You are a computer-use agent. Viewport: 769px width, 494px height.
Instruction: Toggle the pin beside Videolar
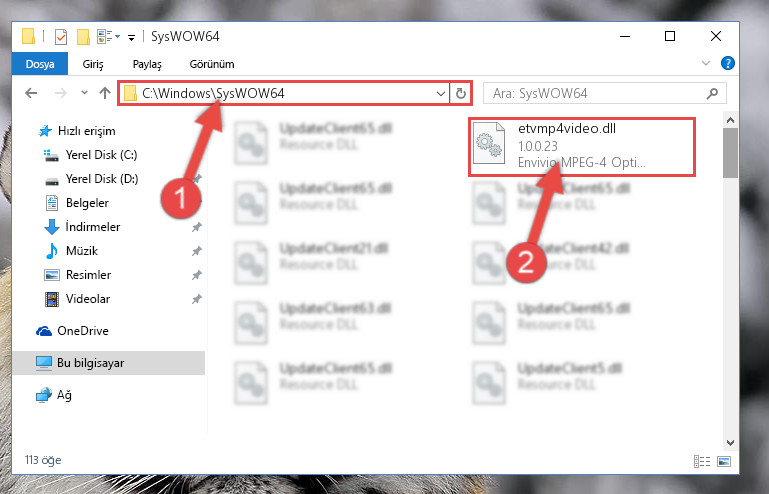pos(196,299)
